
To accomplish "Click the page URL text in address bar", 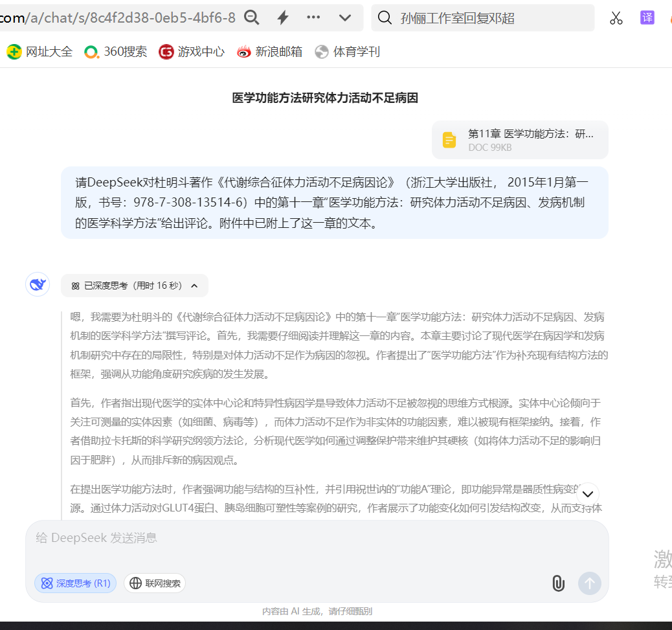I will tap(117, 17).
